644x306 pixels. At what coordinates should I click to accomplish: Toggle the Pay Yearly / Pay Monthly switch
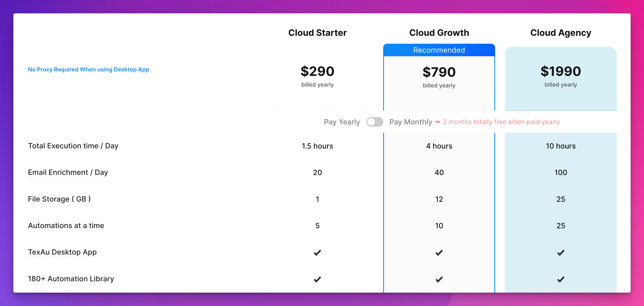[374, 122]
